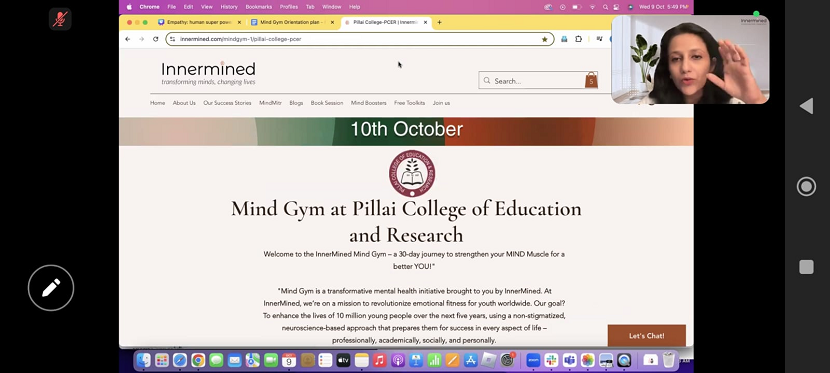The width and height of the screenshot is (830, 373).
Task: Open Calendar from the Dock
Action: tap(289, 360)
